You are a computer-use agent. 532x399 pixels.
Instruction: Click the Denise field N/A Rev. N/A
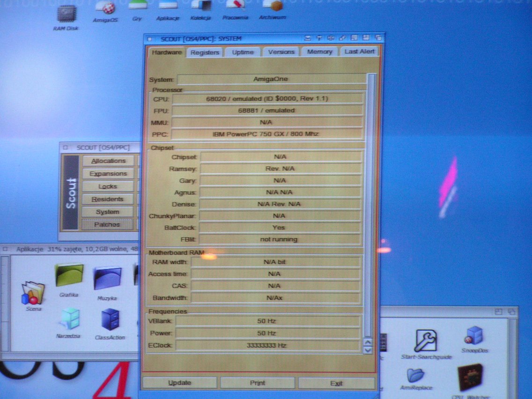pos(280,204)
